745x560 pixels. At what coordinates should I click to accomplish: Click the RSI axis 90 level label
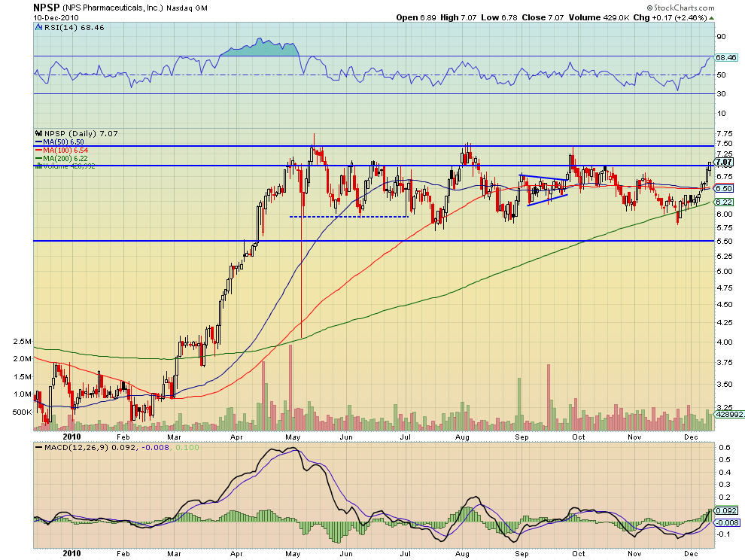click(721, 37)
